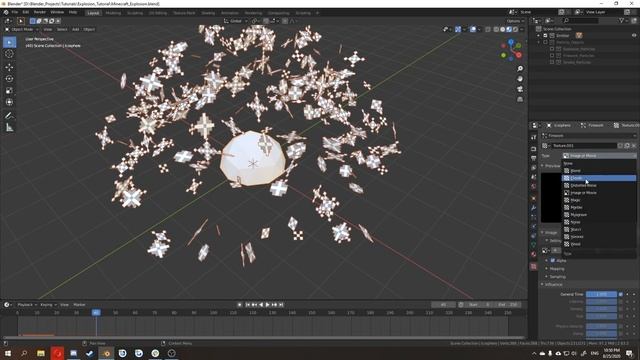The image size is (640, 360).
Task: Switch perspective/orthographic view icon
Action: (520, 99)
